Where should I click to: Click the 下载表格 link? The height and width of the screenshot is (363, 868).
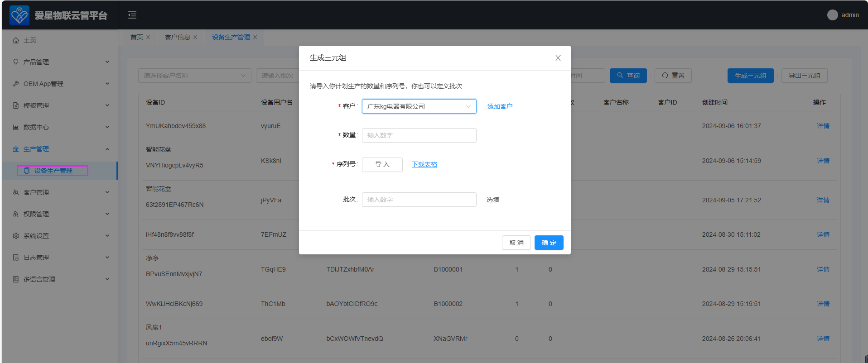pyautogui.click(x=424, y=164)
